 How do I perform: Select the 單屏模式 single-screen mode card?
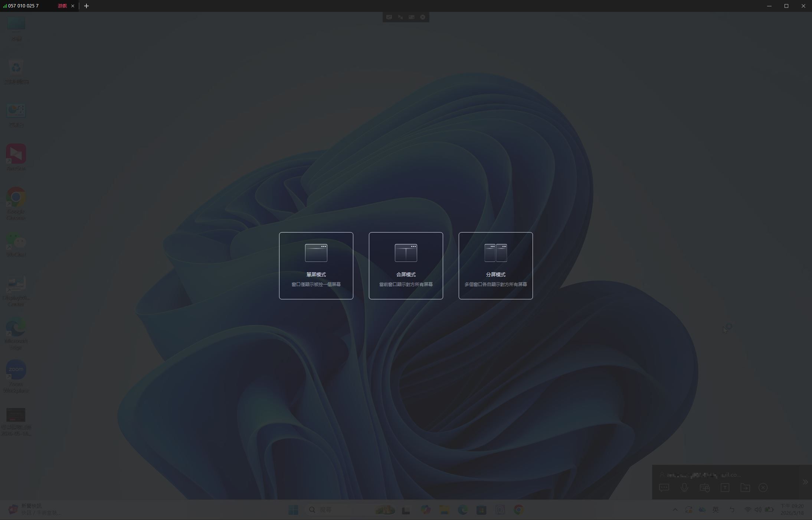click(x=316, y=266)
